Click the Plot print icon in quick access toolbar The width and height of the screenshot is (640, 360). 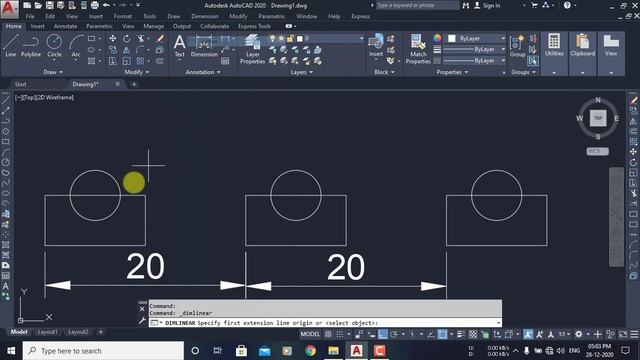tap(94, 5)
